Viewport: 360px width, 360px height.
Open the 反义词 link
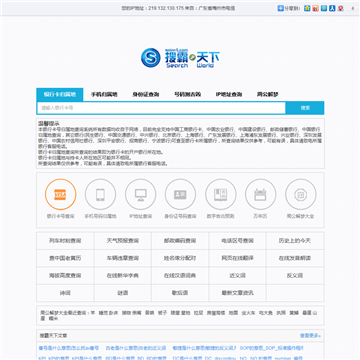point(295,276)
